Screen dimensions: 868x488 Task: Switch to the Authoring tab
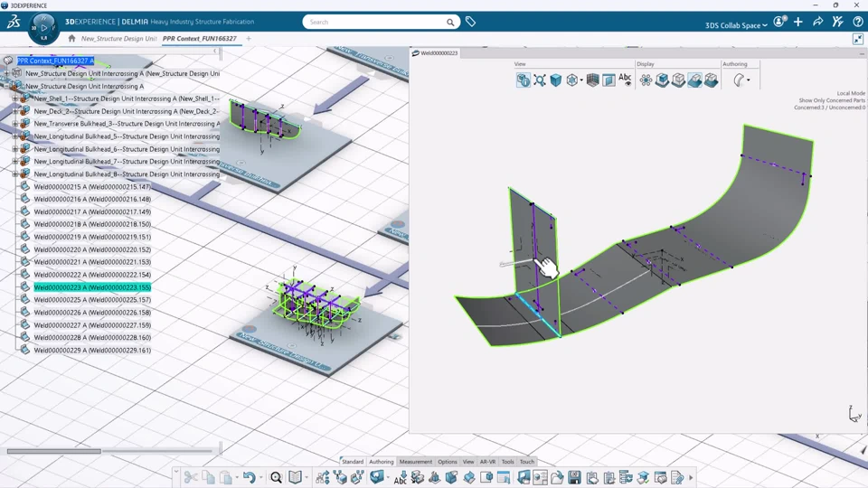pos(381,462)
